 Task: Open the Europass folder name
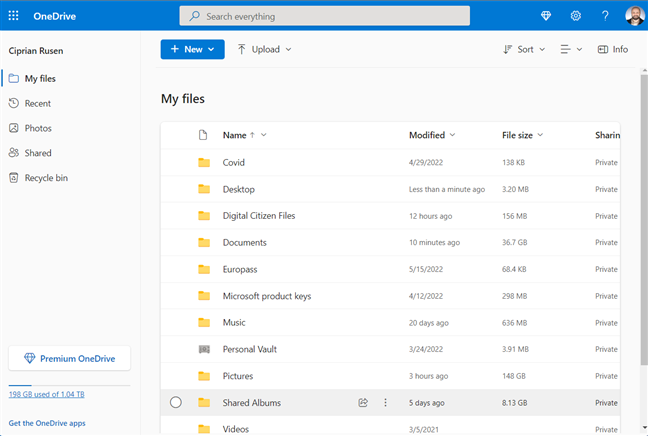(240, 269)
